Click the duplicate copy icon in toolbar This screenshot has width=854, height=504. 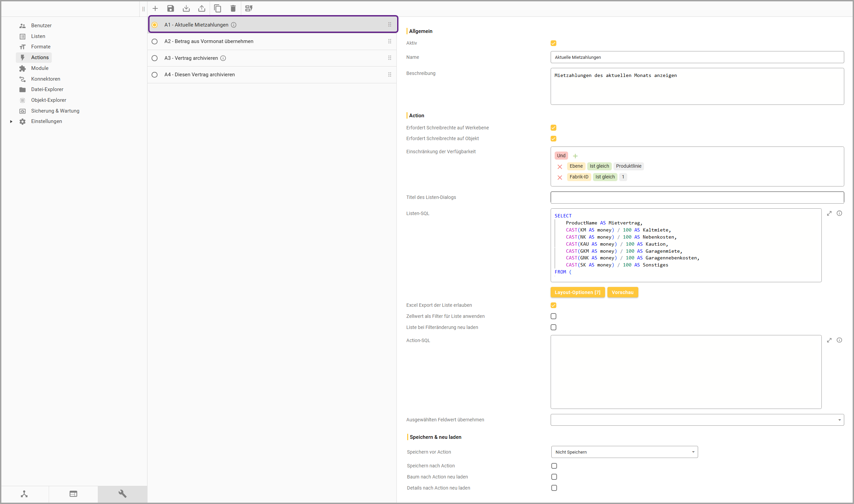click(218, 8)
